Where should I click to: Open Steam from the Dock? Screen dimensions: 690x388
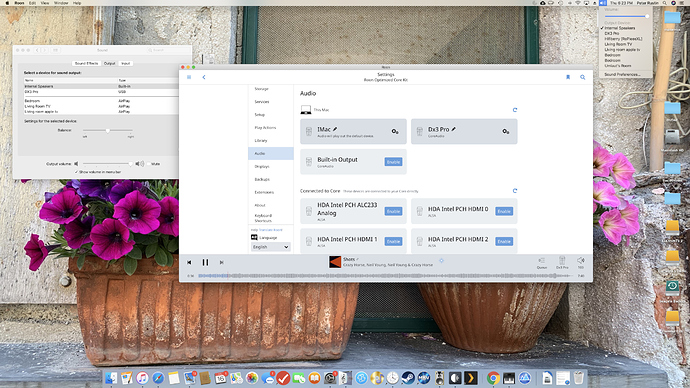(x=408, y=378)
